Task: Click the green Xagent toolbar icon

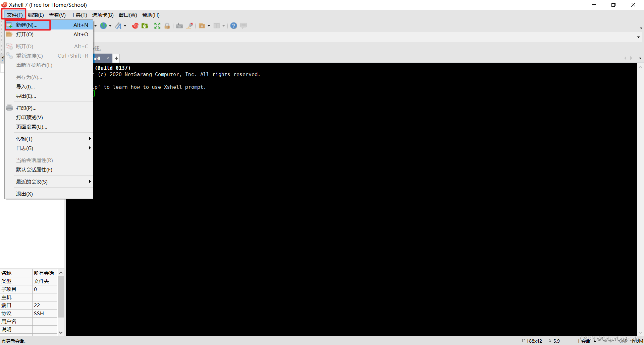Action: coord(145,26)
